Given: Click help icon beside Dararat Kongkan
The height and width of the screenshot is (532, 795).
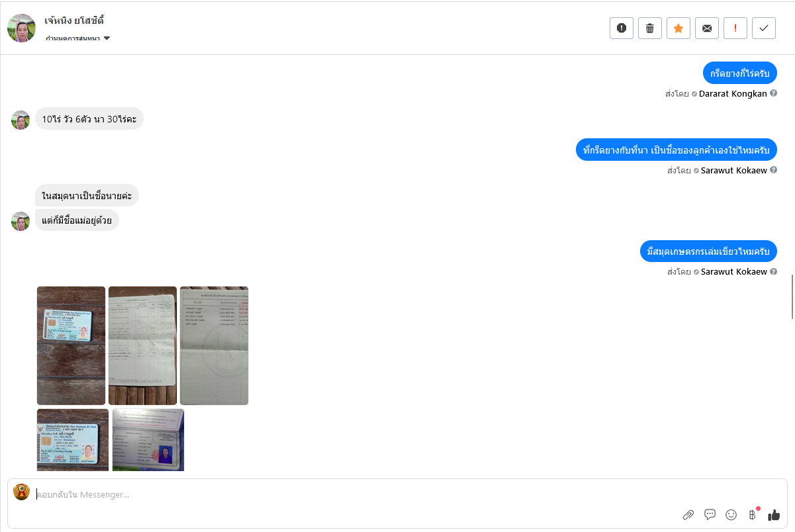Looking at the screenshot, I should point(773,94).
